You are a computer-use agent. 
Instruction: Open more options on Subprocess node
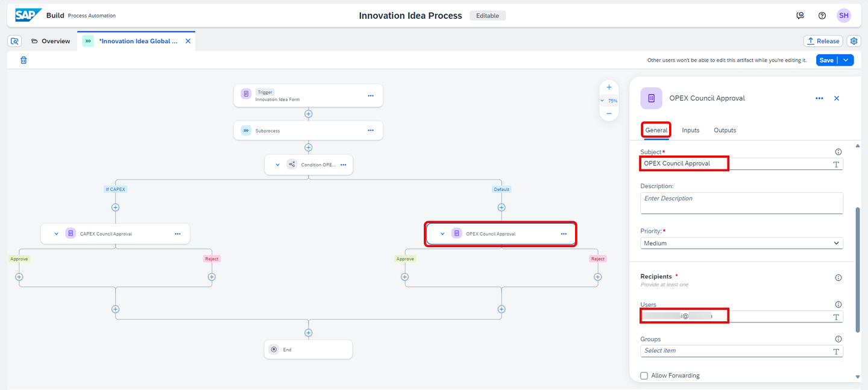(x=371, y=130)
